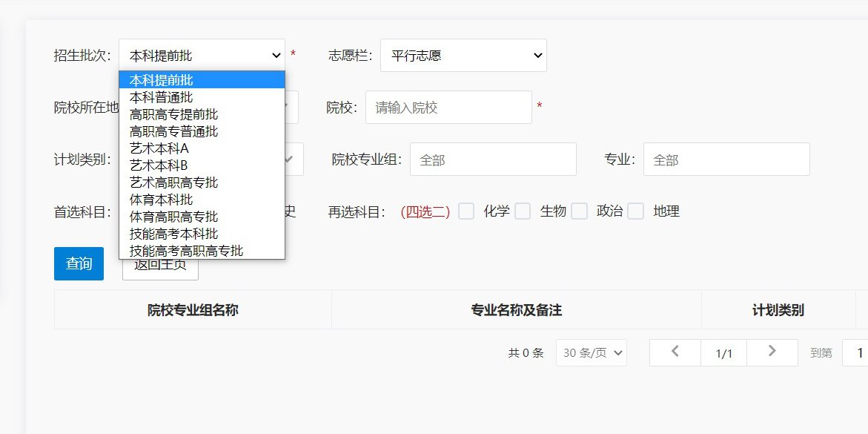Click 专业名称及备注 column header
This screenshot has width=868, height=434.
point(517,310)
